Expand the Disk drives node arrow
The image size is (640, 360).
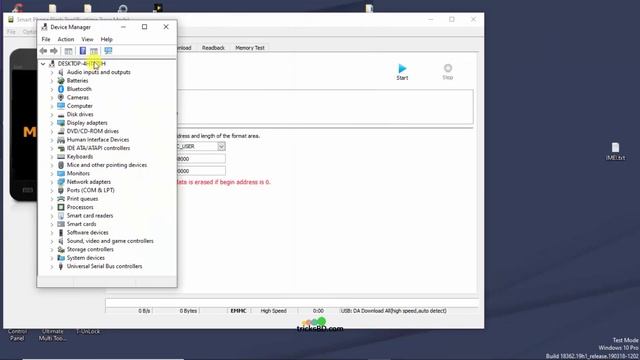52,114
